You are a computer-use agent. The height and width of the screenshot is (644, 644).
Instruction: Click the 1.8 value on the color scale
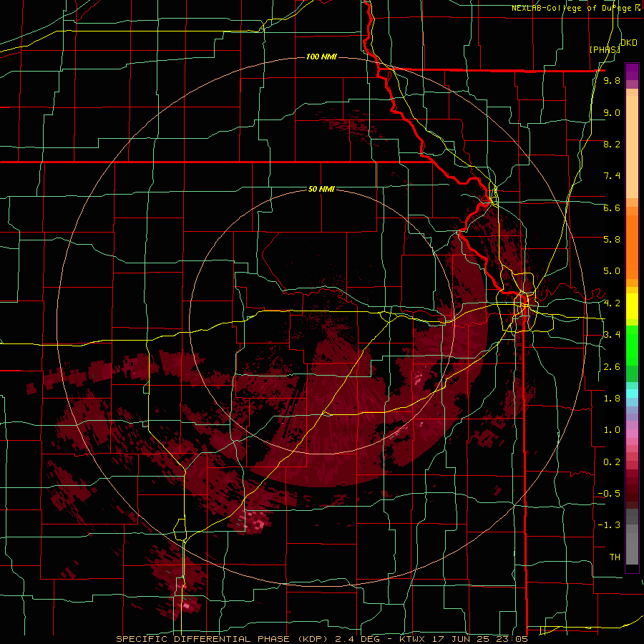click(x=612, y=399)
